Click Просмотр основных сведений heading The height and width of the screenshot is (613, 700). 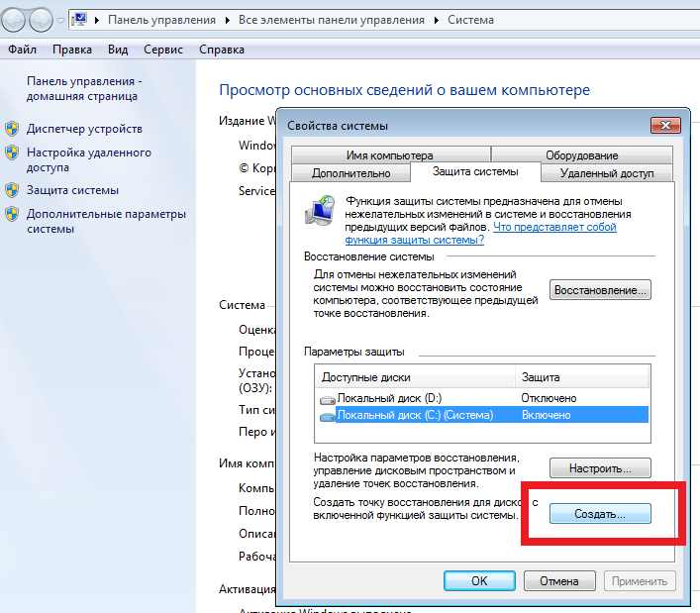click(405, 90)
